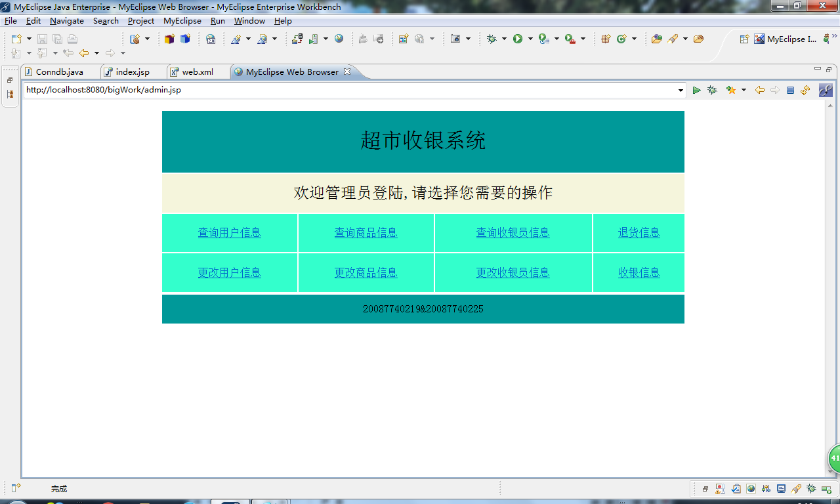Open the Project menu

141,21
